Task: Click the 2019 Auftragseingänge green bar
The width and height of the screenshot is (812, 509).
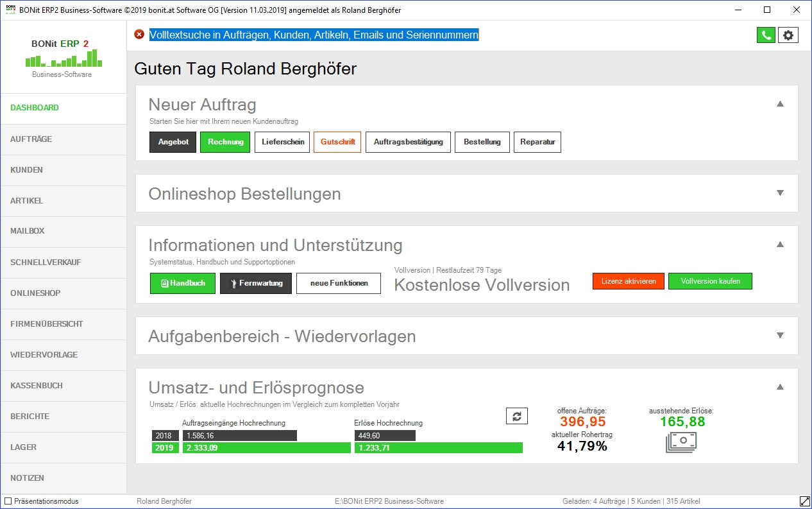Action: pos(266,448)
